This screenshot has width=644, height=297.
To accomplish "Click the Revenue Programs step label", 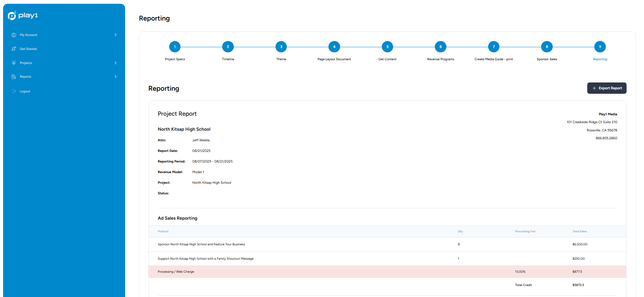I will (441, 59).
